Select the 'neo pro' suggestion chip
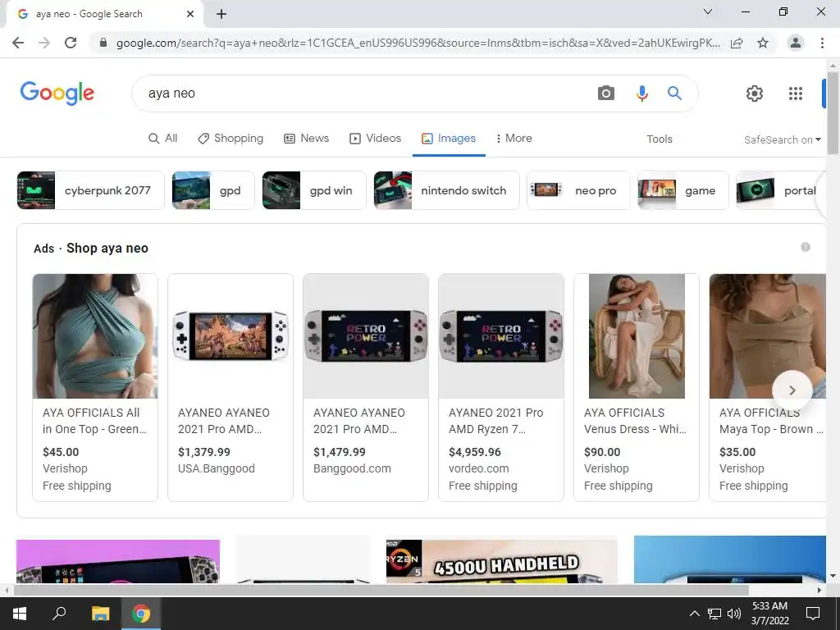This screenshot has width=840, height=630. [578, 190]
